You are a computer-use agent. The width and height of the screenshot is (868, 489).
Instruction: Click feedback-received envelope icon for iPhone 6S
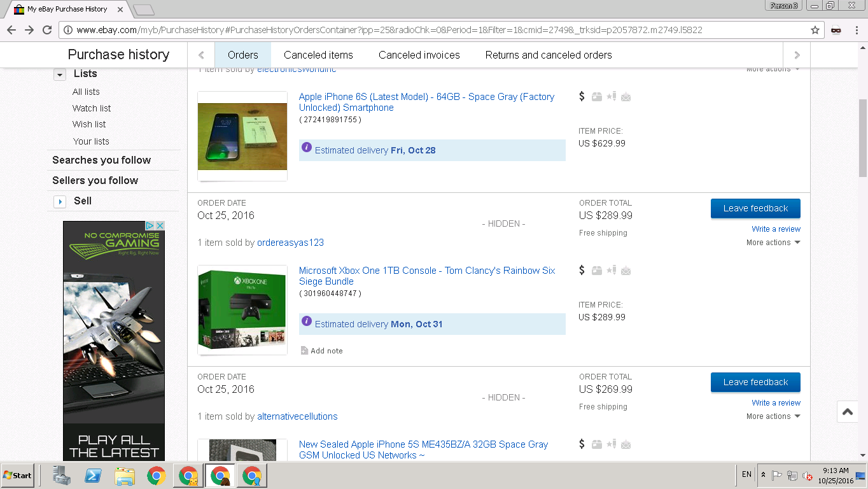click(x=626, y=97)
